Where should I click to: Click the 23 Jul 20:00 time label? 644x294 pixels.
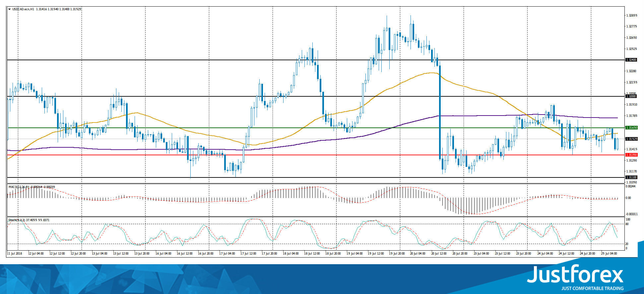point(524,254)
